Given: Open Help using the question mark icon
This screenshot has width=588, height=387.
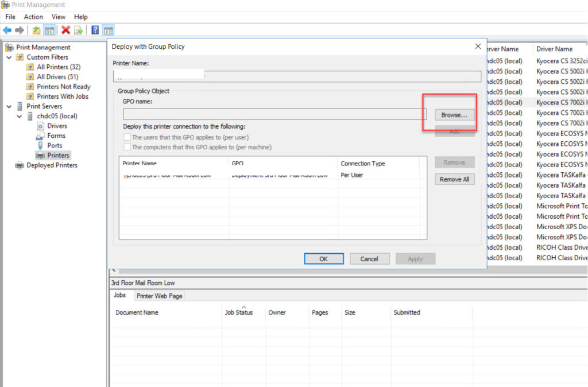Looking at the screenshot, I should pos(95,30).
